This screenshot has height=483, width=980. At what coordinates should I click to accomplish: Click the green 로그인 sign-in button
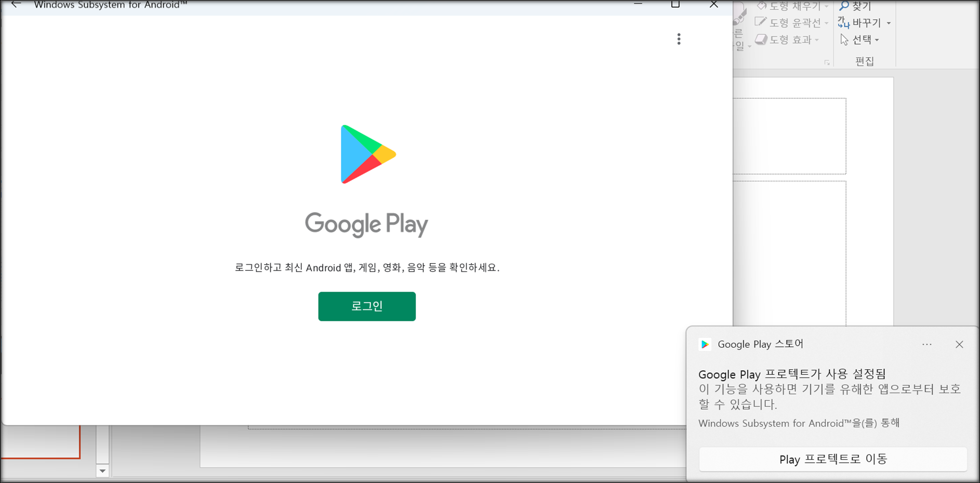tap(367, 306)
